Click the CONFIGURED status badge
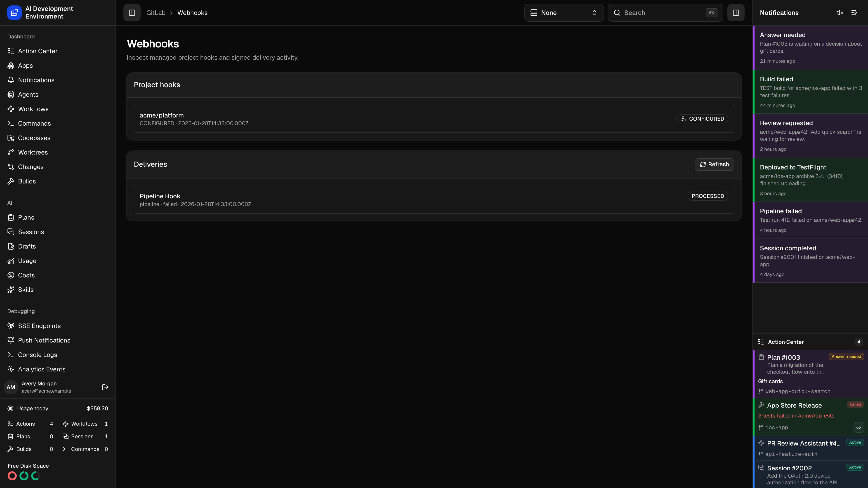 pos(702,119)
